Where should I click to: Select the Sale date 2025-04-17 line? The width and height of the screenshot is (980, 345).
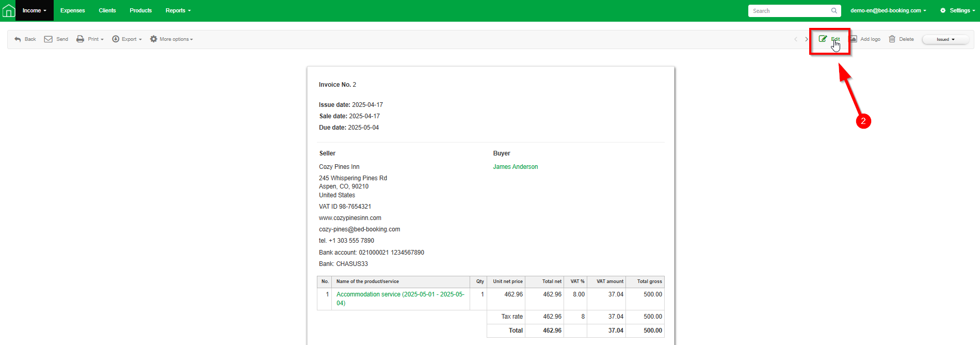coord(349,116)
